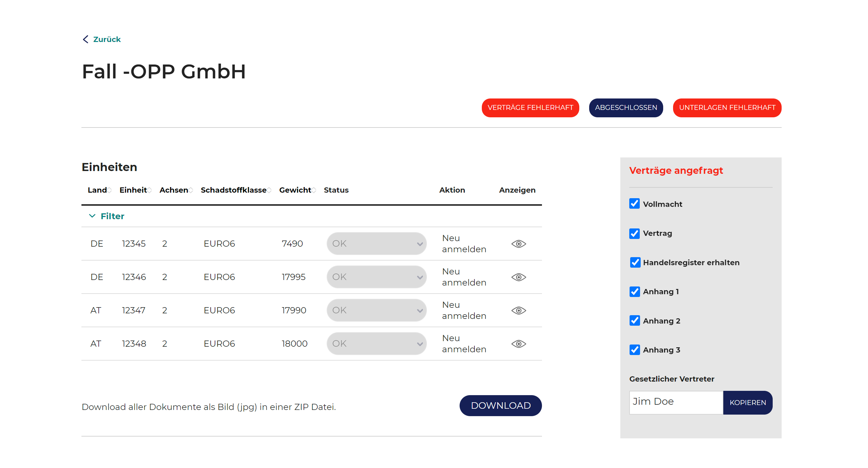This screenshot has height=468, width=868.
Task: Sort by the Gewicht column arrows
Action: click(314, 190)
